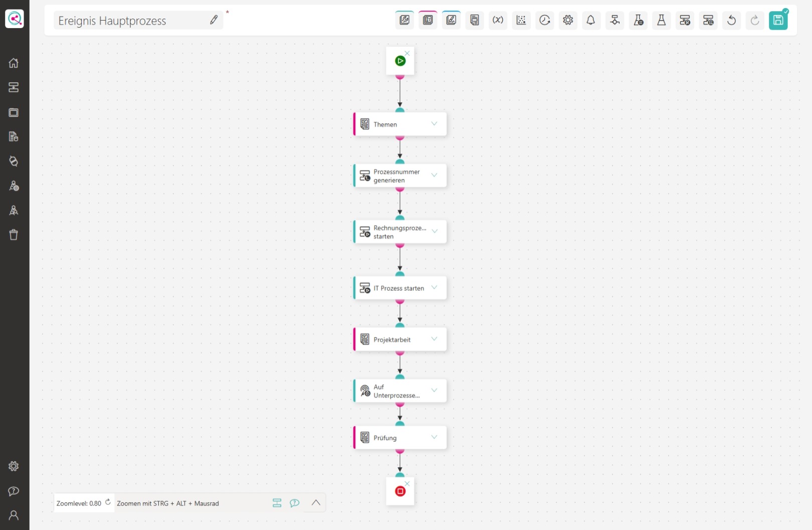
Task: Click the redo arrow in toolbar
Action: click(x=755, y=20)
